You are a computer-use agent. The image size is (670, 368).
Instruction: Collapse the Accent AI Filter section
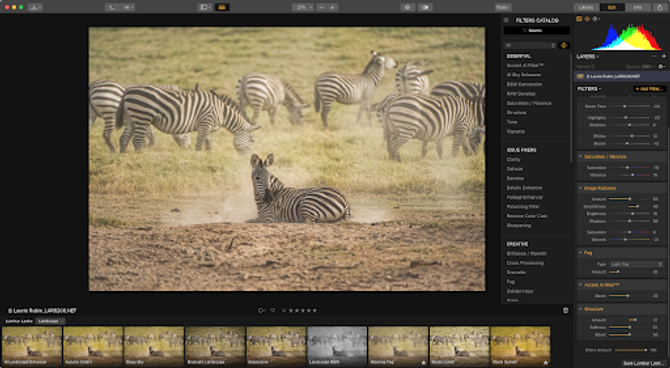coord(580,285)
